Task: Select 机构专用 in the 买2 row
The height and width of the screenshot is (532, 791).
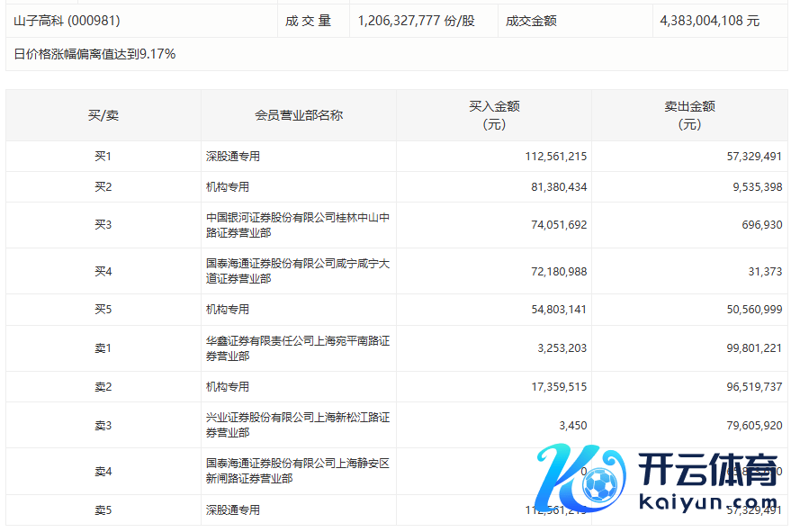Action: [x=228, y=187]
